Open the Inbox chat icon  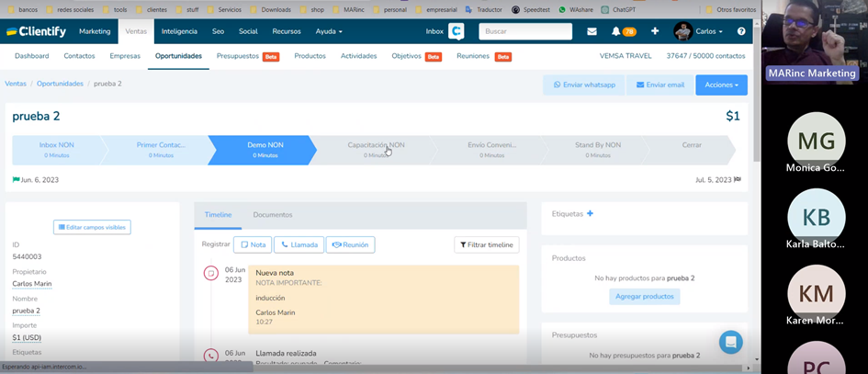pos(456,31)
